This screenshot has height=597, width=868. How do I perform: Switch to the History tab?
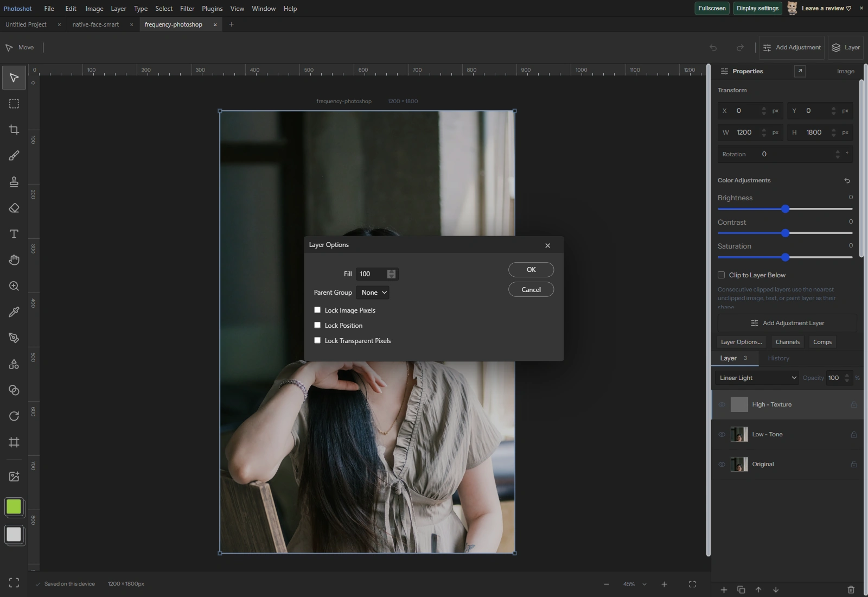(x=778, y=358)
